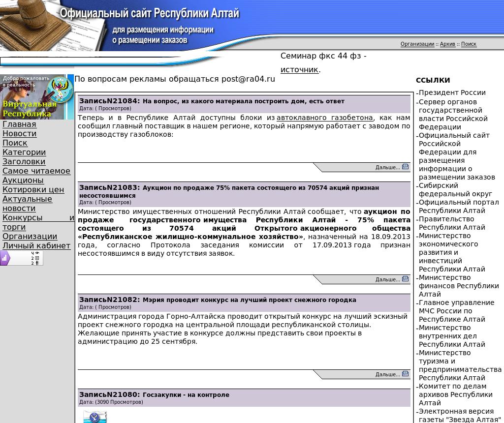This screenshot has height=423, width=504.
Task: Open Актуальные новости in sidebar
Action: click(x=27, y=204)
